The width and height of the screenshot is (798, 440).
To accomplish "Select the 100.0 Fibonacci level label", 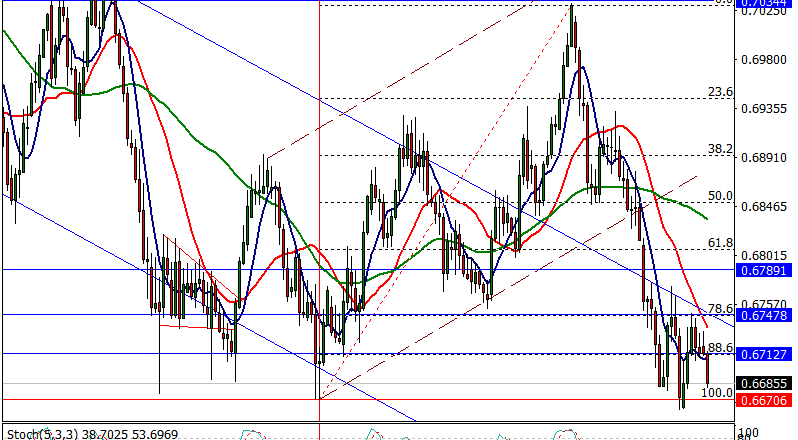I will (717, 392).
